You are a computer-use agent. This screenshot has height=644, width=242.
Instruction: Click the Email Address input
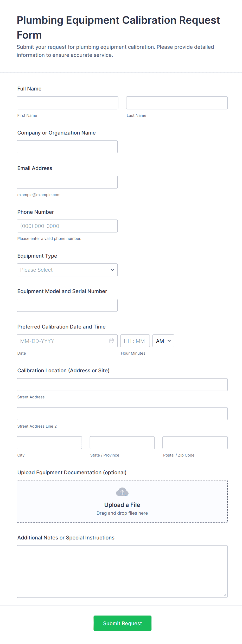point(67,182)
